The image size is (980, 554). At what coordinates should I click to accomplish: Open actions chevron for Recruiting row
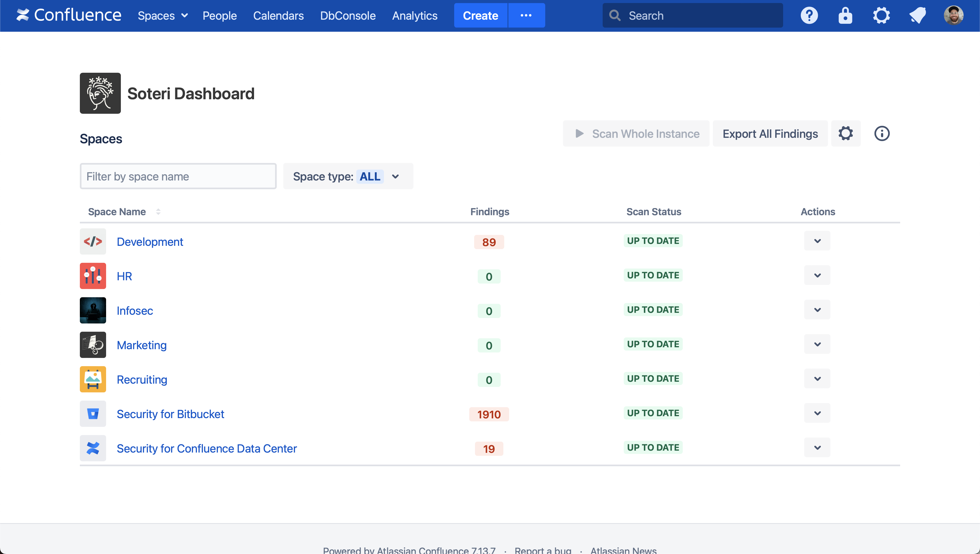click(x=817, y=379)
